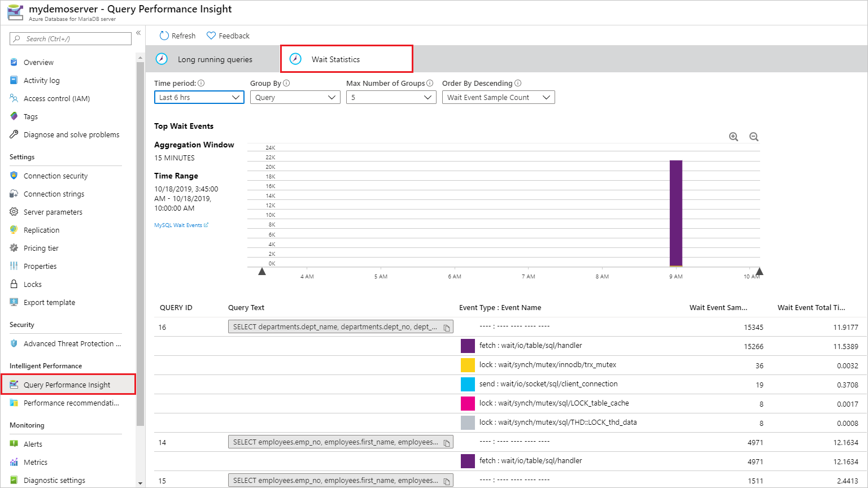Click the sidebar Search input field
The image size is (868, 488).
coord(71,39)
